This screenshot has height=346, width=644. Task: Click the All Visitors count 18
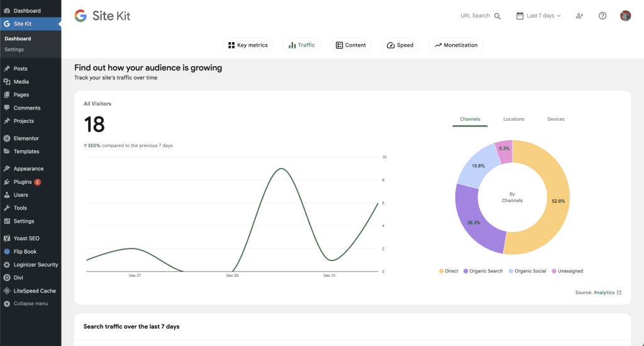[x=94, y=125]
